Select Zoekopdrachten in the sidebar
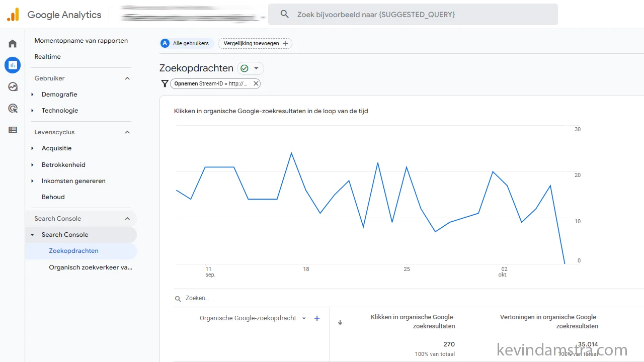644x362 pixels. (x=73, y=251)
